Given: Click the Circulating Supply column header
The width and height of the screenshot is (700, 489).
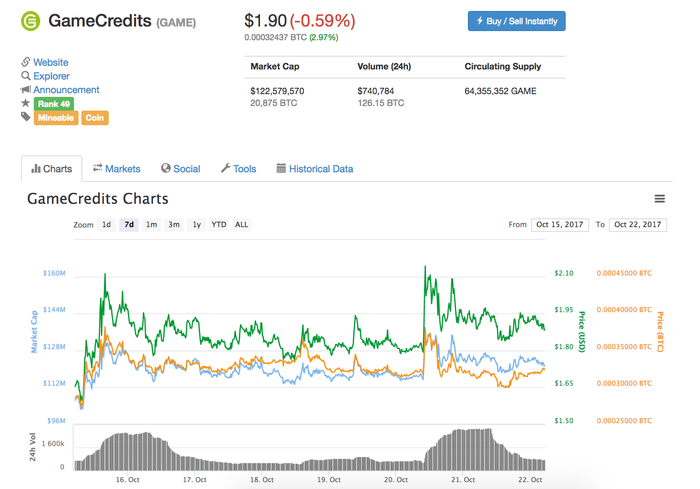Looking at the screenshot, I should coord(503,67).
